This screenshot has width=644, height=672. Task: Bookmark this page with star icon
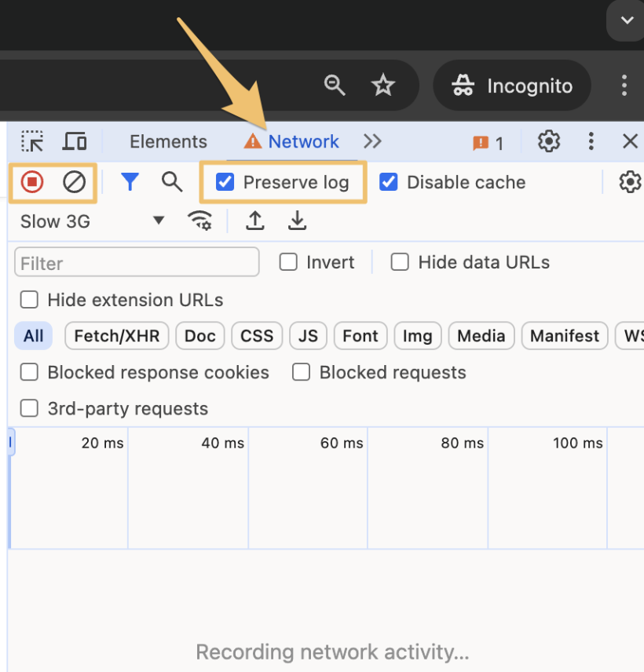point(383,85)
